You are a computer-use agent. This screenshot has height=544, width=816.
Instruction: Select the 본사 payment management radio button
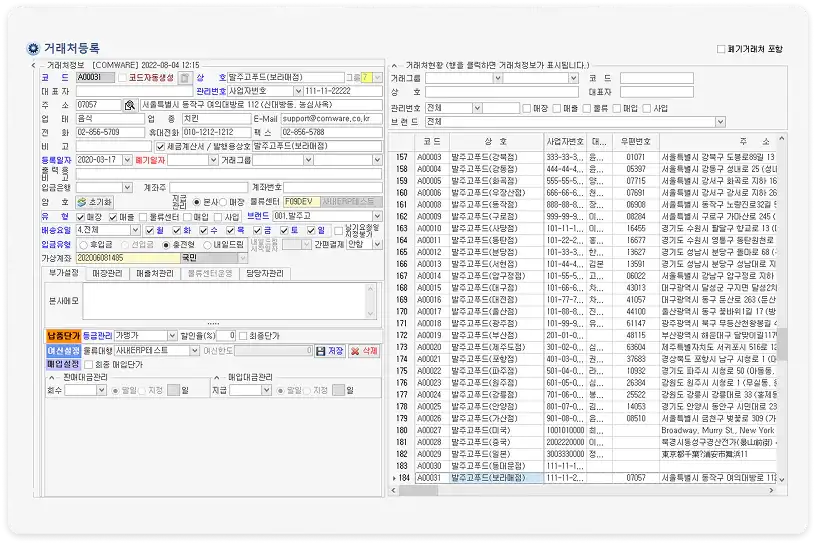coord(197,202)
